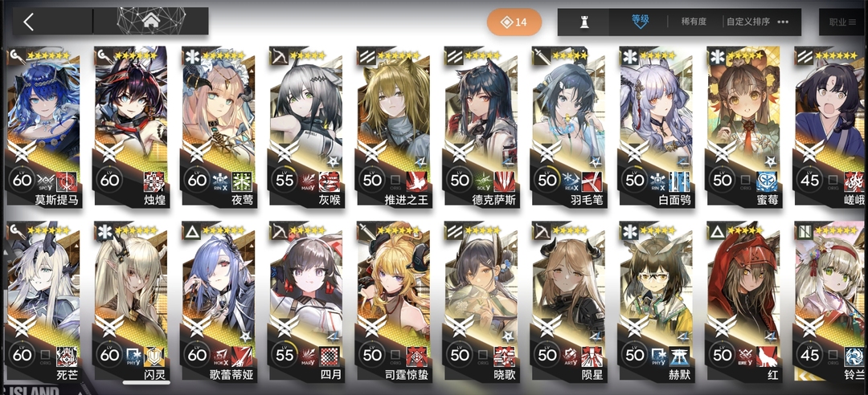Go back using the left arrow icon
Screen dimensions: 868x395
(x=29, y=22)
